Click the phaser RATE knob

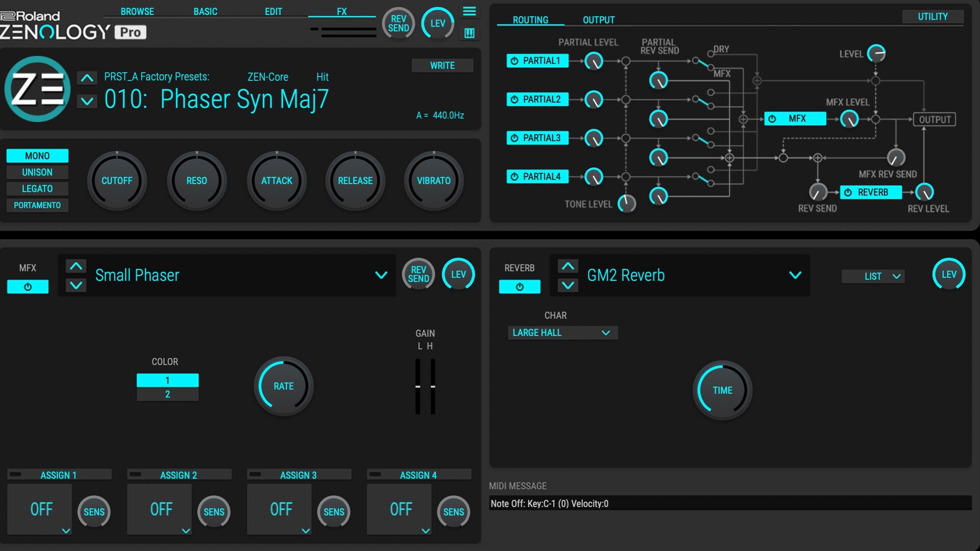pyautogui.click(x=283, y=386)
